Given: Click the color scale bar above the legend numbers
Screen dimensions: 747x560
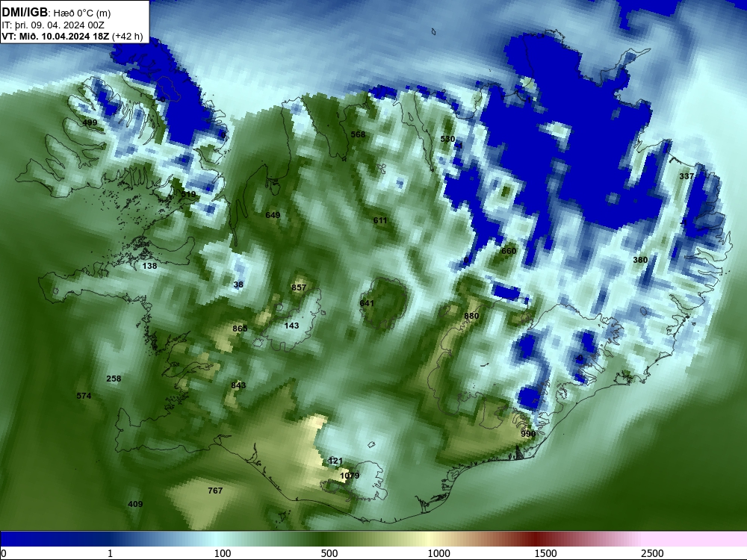Looking at the screenshot, I should [x=373, y=539].
